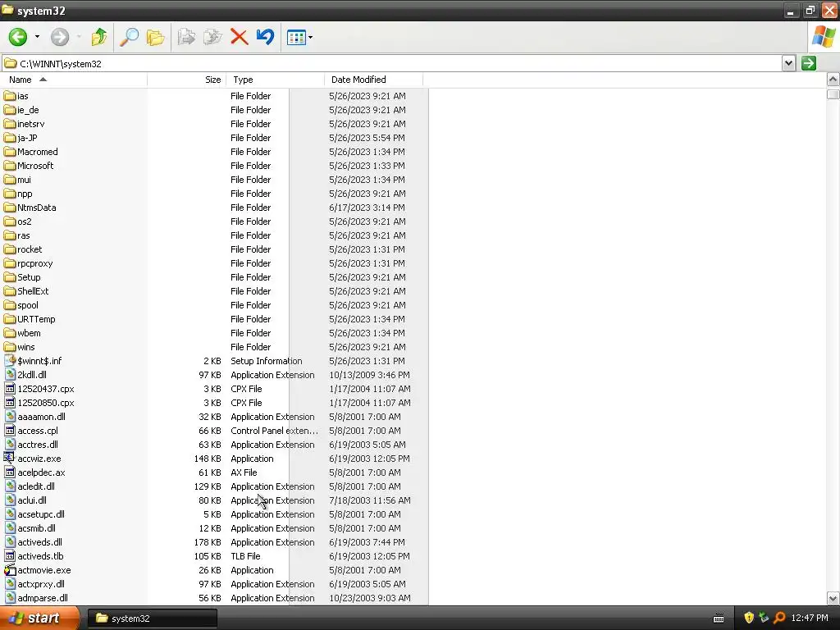Click the Move To toolbar icon
This screenshot has height=630, width=840.
click(x=186, y=37)
